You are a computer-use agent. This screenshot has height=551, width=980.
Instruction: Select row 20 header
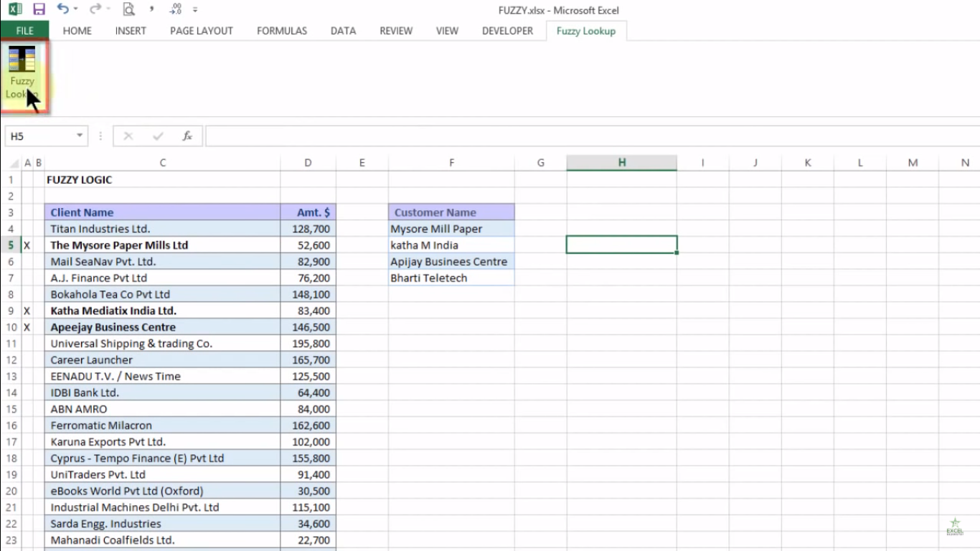coord(11,491)
